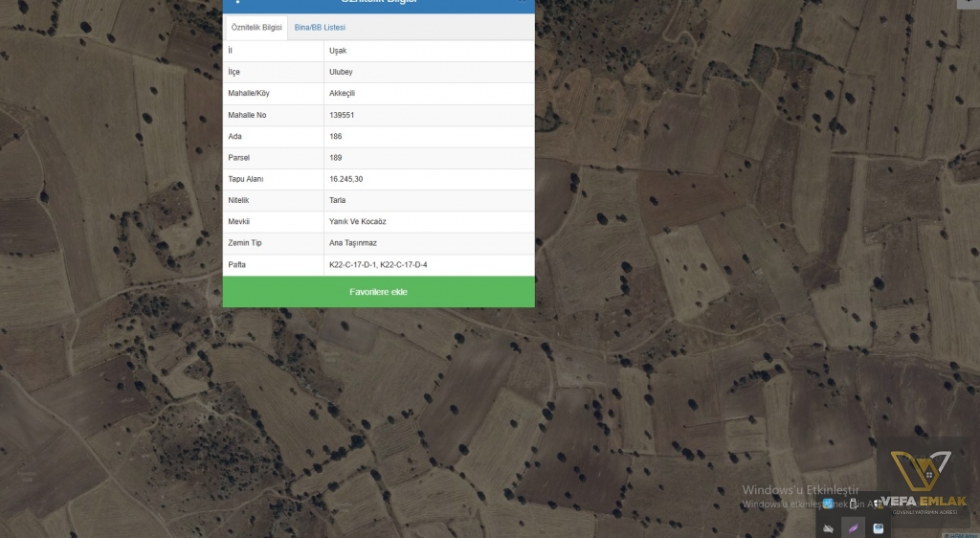Click the Mahalle No row label

[x=247, y=115]
